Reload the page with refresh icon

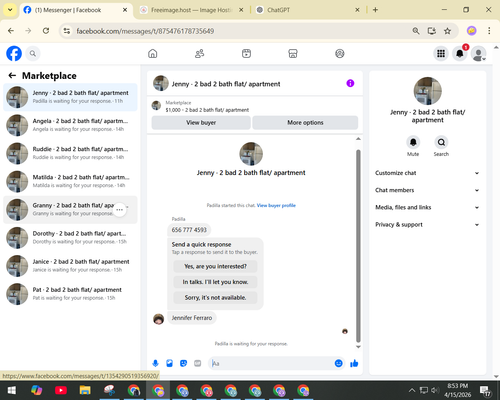[46, 31]
